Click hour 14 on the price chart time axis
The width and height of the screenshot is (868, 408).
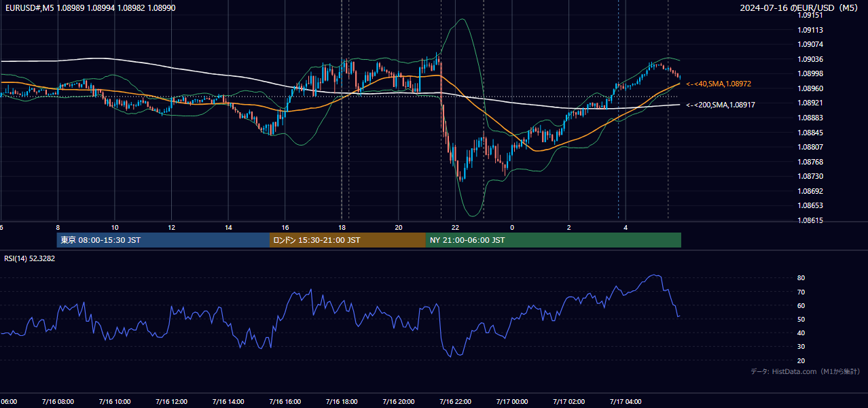[x=228, y=227]
